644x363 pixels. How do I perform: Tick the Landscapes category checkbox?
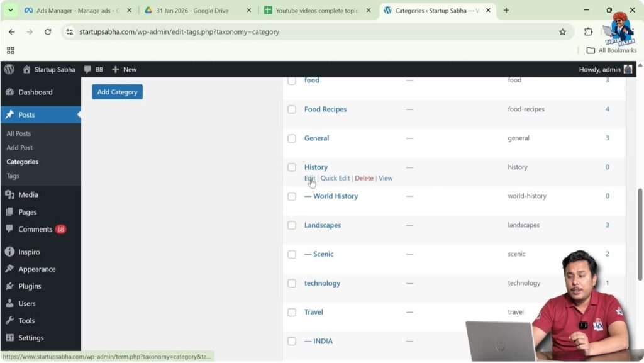[292, 225]
